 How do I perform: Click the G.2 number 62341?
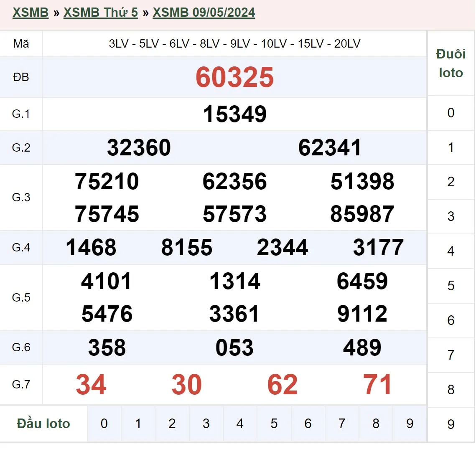coord(330,148)
